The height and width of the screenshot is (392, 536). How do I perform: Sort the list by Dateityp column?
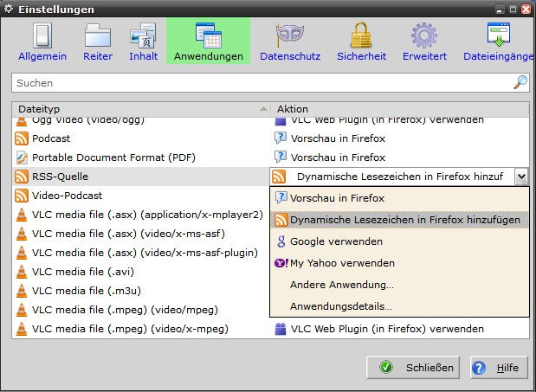[141, 109]
